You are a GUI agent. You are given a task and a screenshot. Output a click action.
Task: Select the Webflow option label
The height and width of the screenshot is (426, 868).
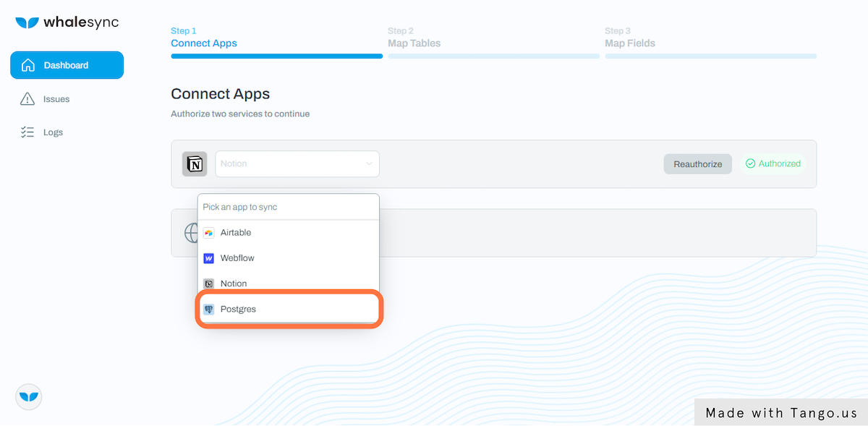237,258
